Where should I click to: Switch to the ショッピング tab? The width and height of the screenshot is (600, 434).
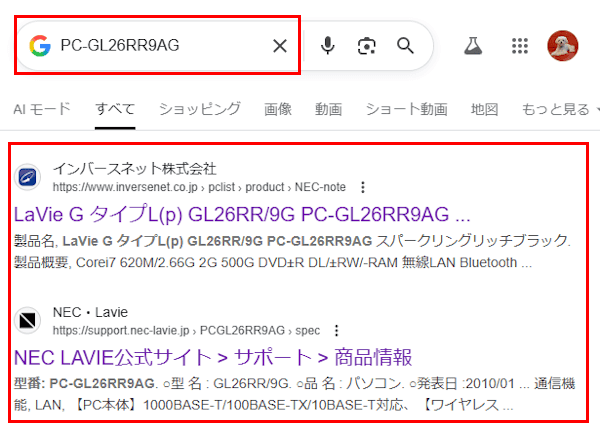(200, 109)
